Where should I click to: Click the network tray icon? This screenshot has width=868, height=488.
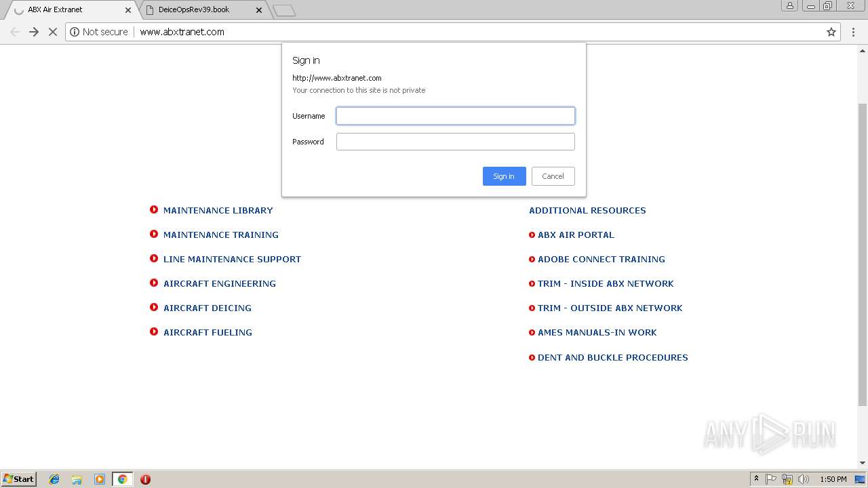787,479
